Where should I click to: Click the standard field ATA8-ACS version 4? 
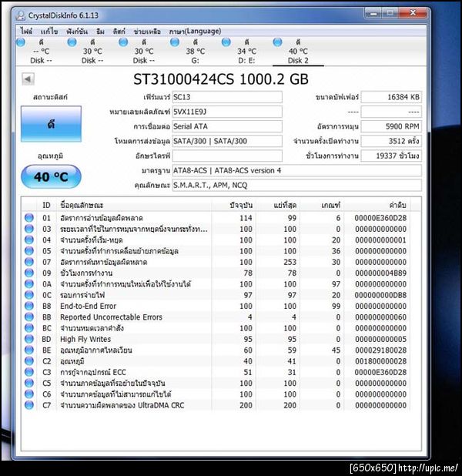point(297,171)
